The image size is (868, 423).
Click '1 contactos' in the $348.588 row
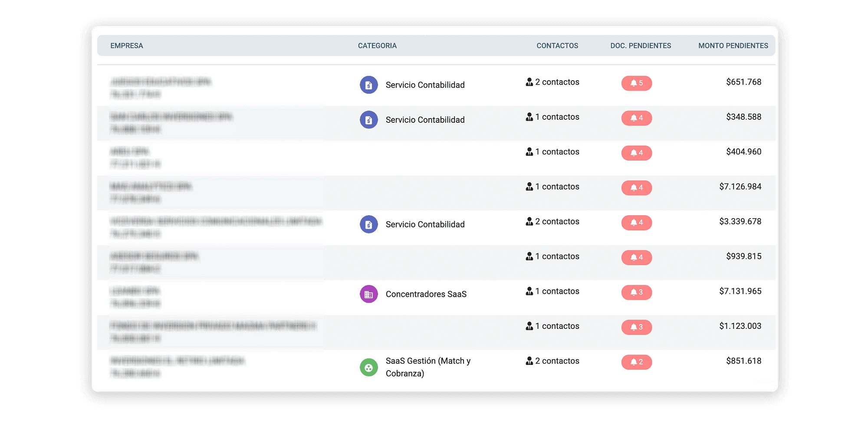pos(557,117)
